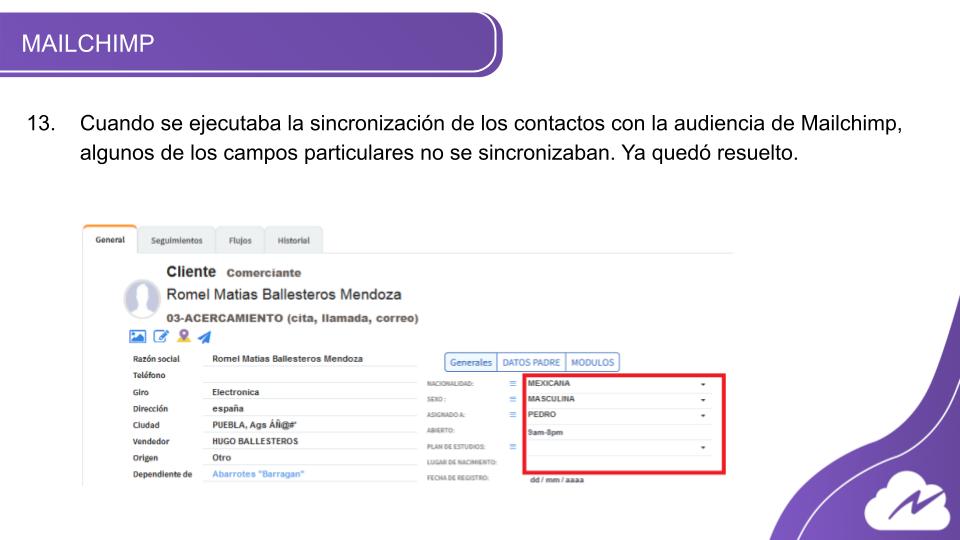
Task: Switch to the General tab
Action: (x=110, y=239)
